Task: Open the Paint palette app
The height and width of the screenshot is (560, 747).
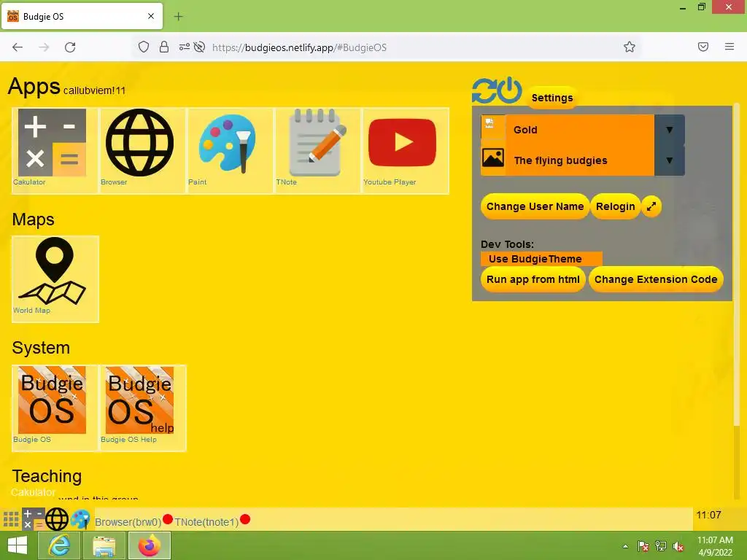Action: [x=230, y=150]
